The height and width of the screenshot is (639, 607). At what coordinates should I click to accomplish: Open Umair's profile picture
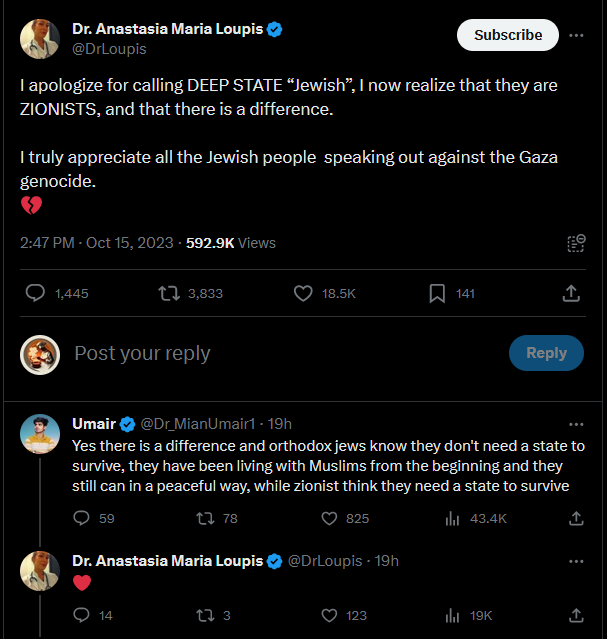[40, 434]
